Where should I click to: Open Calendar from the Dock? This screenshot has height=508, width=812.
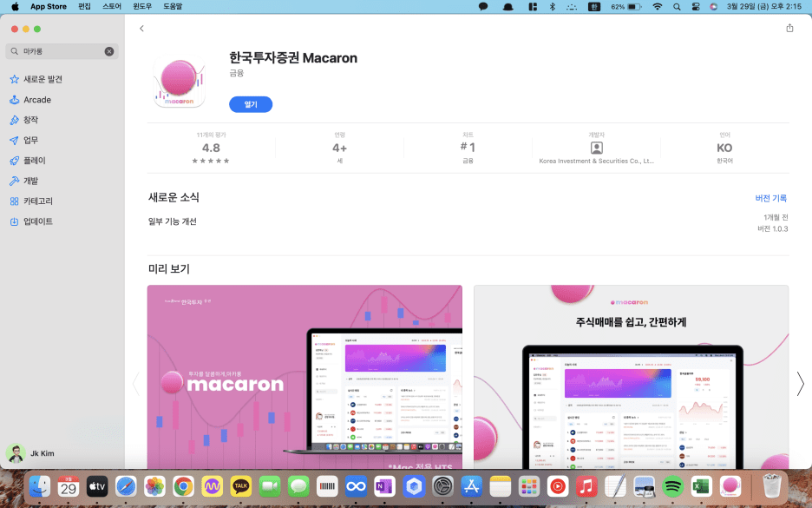(69, 486)
